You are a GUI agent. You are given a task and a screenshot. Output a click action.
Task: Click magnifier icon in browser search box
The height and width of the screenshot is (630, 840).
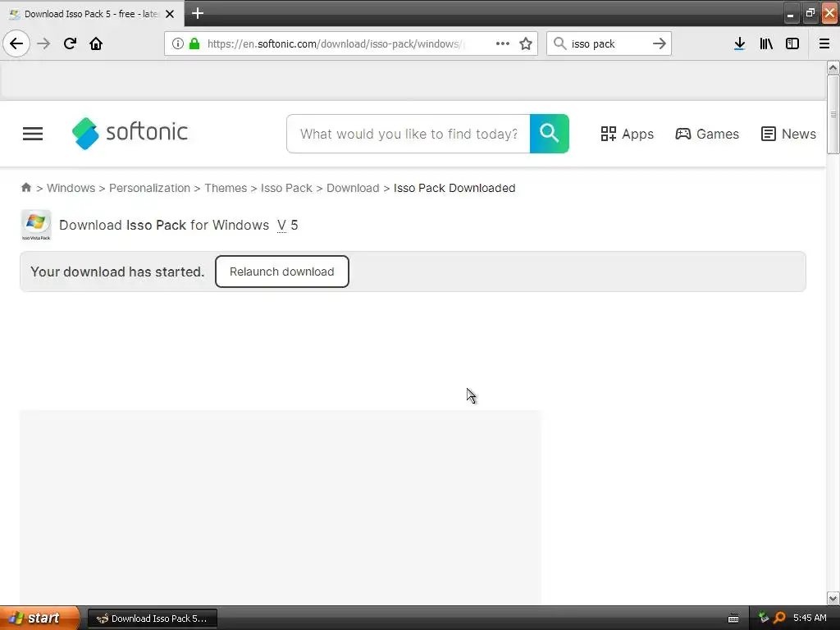coord(559,43)
